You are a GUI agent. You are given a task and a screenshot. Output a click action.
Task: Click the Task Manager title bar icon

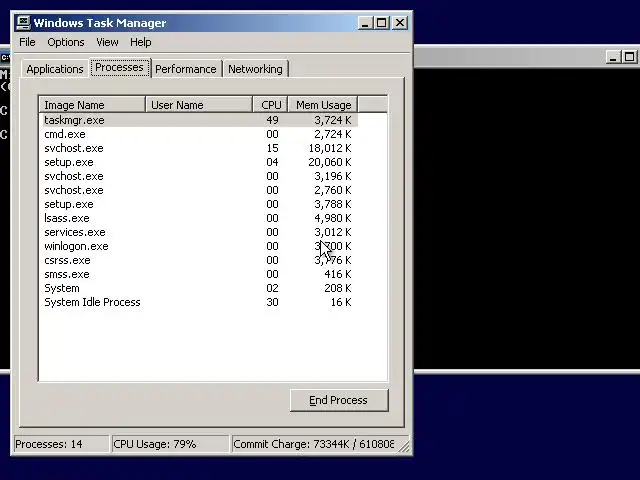click(x=23, y=23)
